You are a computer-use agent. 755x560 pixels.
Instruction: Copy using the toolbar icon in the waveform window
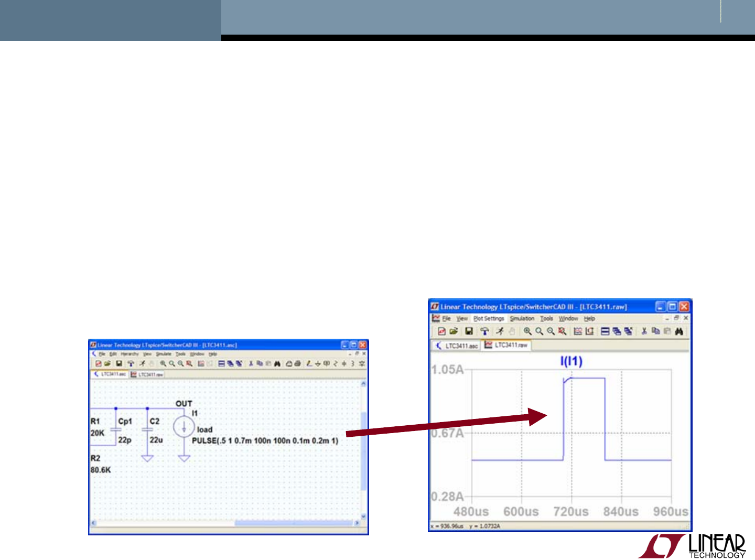[x=655, y=331]
